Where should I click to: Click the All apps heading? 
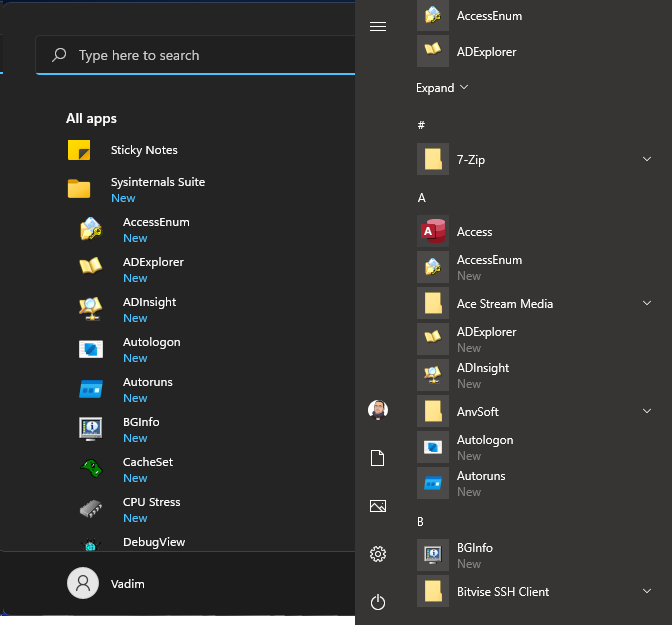[91, 118]
